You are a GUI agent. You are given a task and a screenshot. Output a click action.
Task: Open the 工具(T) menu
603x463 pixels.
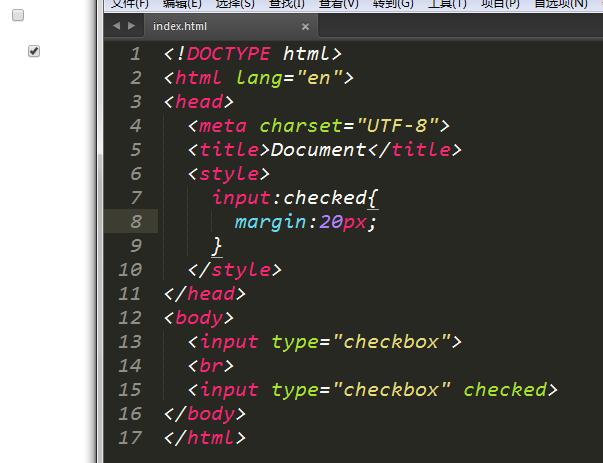point(447,4)
